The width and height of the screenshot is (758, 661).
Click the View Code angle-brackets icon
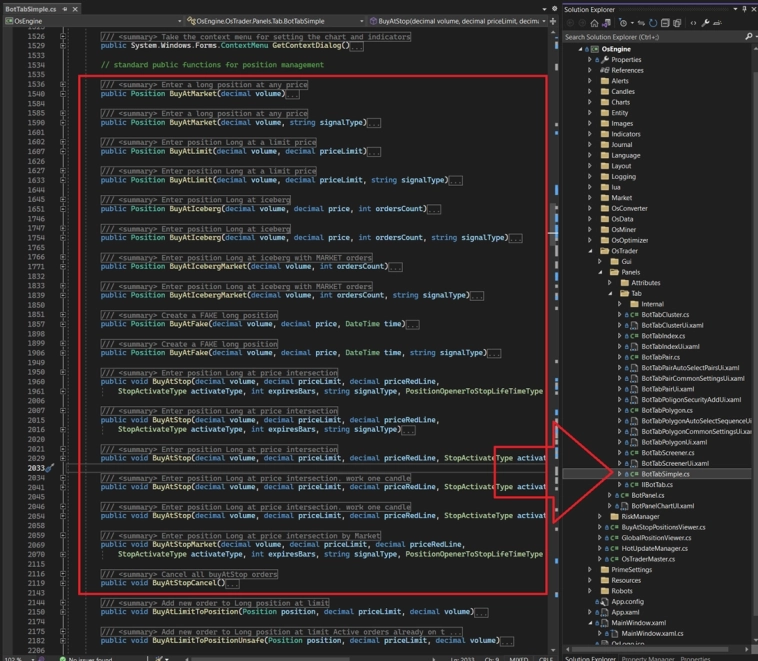click(692, 22)
